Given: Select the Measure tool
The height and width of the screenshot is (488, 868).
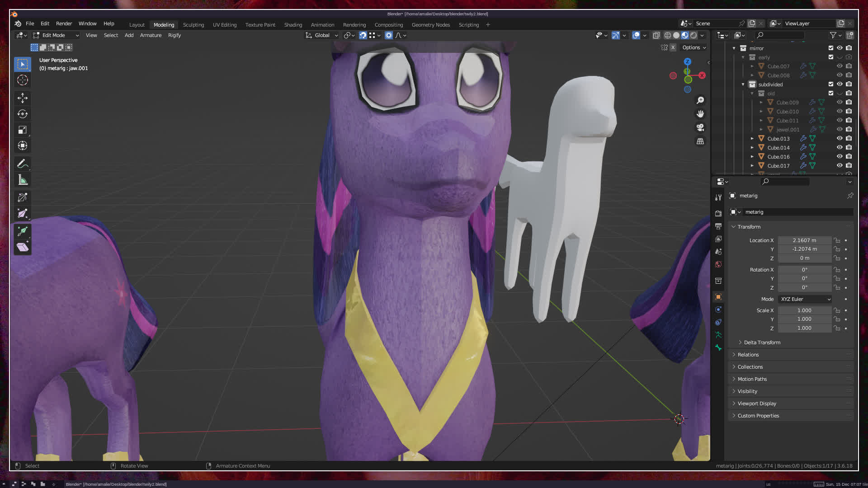Looking at the screenshot, I should [23, 180].
